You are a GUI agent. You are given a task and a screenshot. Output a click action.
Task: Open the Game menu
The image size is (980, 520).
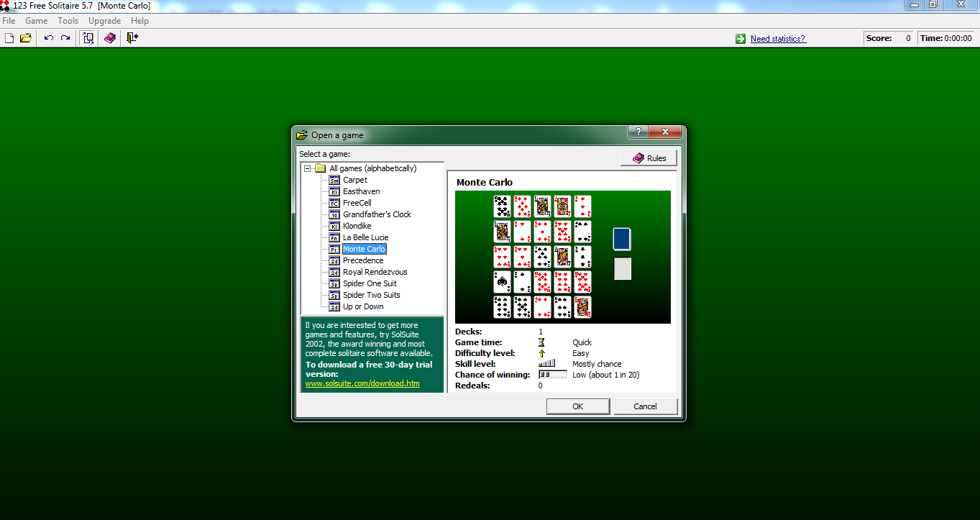[x=37, y=21]
